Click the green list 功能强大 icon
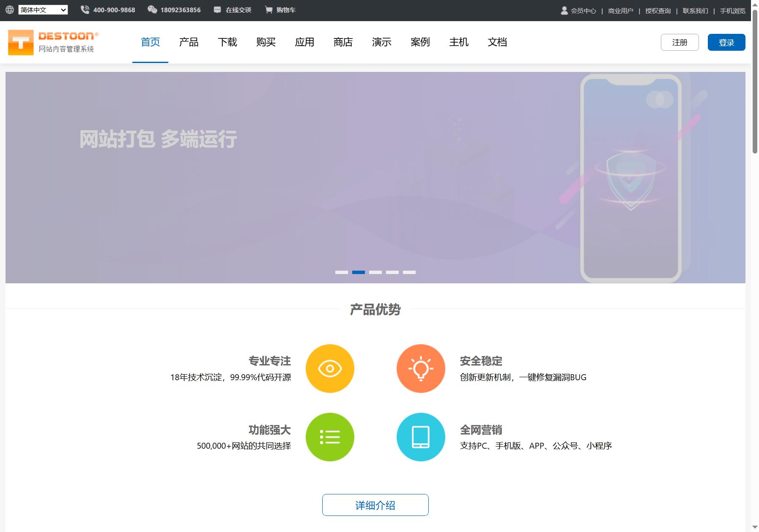The image size is (759, 532). (x=330, y=437)
